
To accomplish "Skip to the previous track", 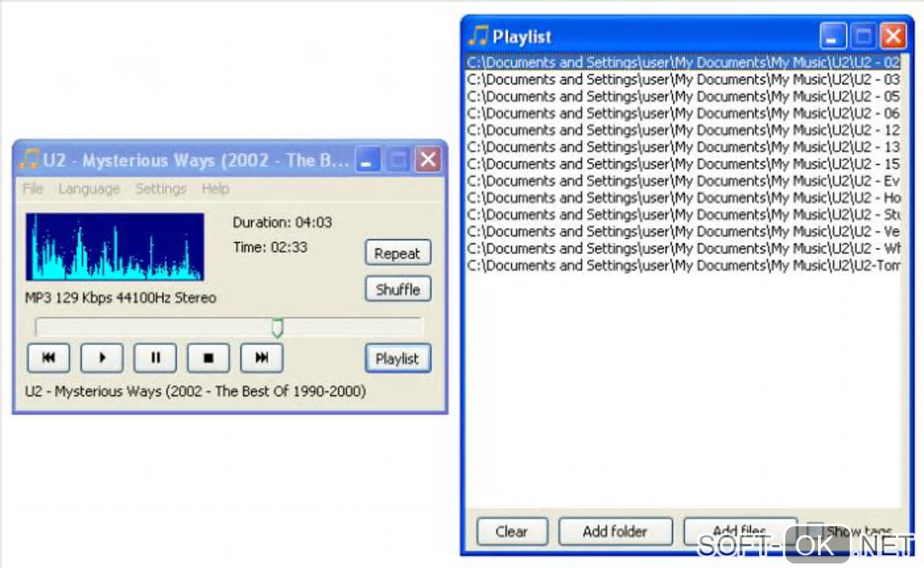I will tap(48, 358).
